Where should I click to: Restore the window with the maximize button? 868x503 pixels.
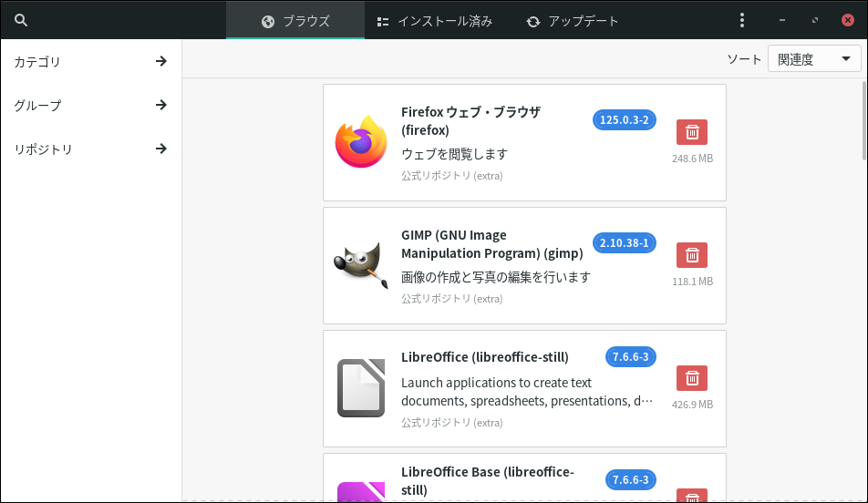[x=815, y=20]
